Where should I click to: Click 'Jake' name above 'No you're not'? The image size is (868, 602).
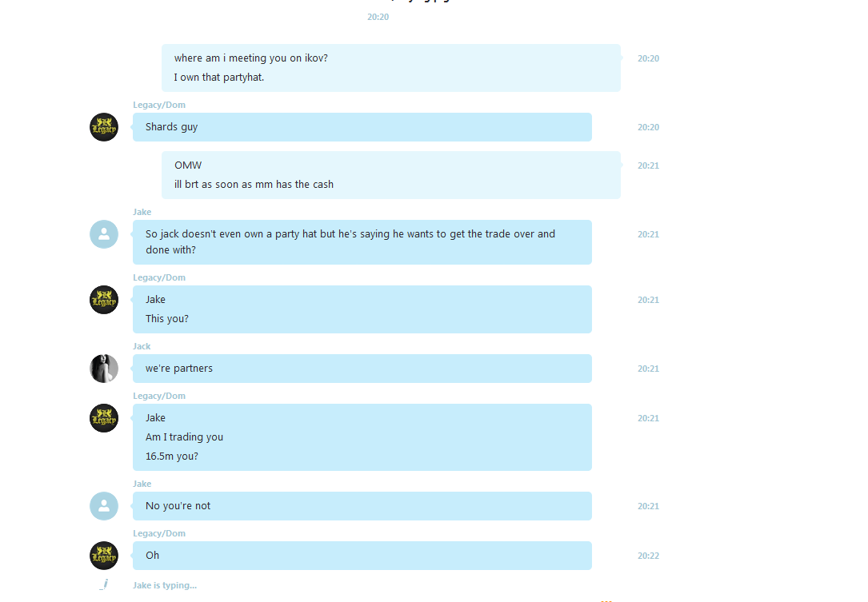pyautogui.click(x=142, y=484)
